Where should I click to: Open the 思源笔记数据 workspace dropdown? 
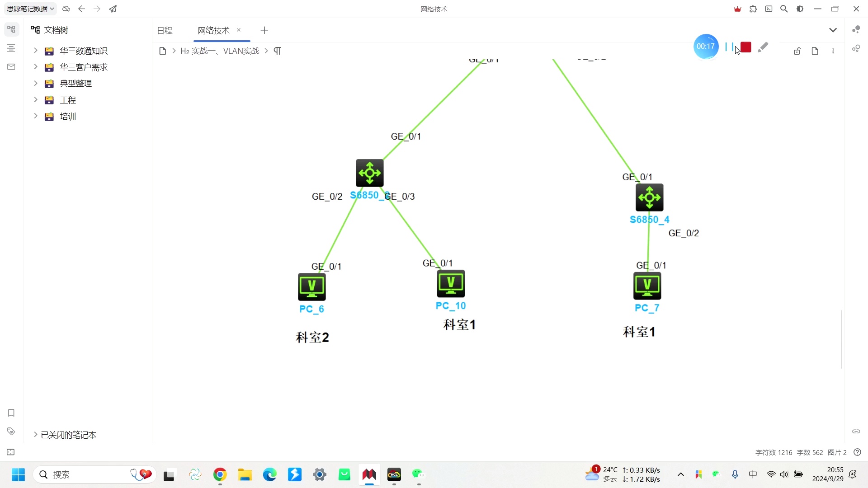click(30, 9)
